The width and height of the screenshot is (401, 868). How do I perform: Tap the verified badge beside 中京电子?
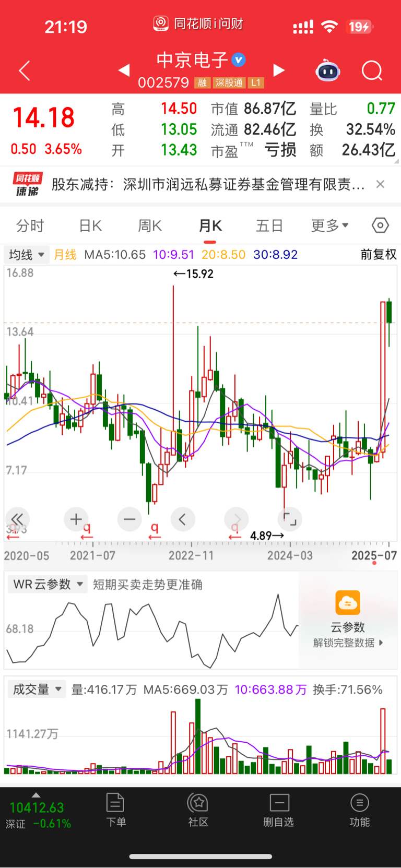click(x=239, y=60)
